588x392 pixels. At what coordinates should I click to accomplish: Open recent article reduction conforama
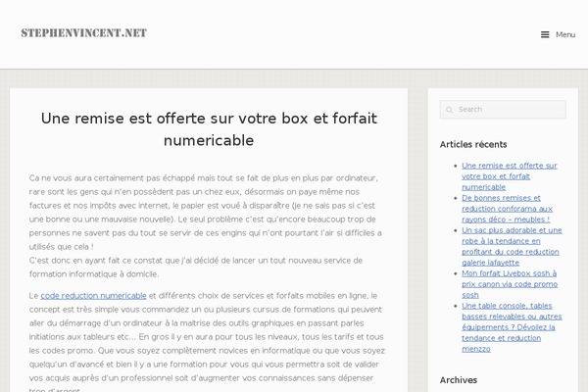pyautogui.click(x=507, y=209)
